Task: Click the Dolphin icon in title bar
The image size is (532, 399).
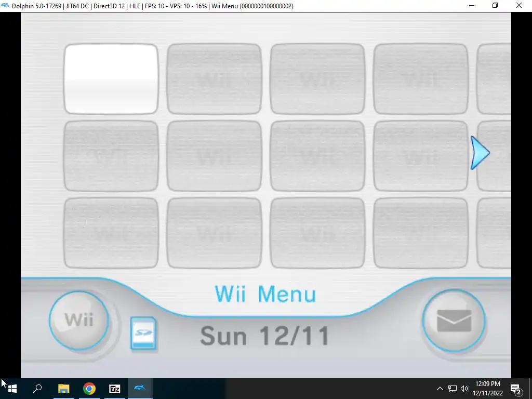Action: click(x=5, y=6)
